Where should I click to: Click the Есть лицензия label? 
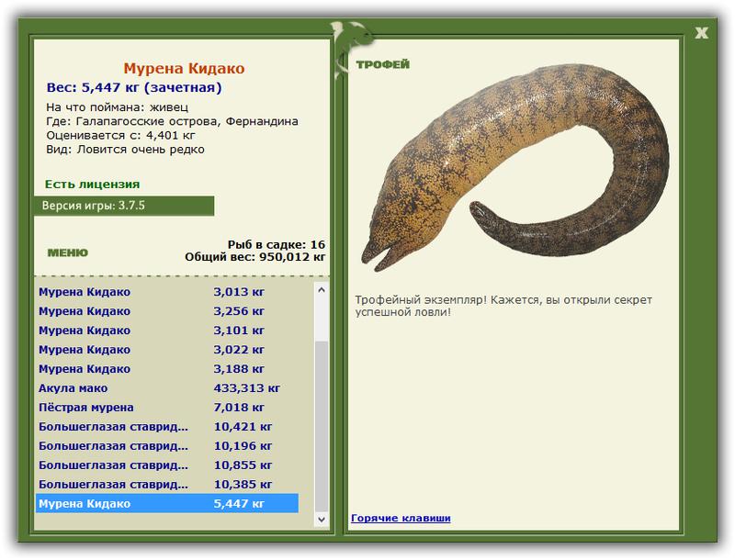pyautogui.click(x=93, y=184)
